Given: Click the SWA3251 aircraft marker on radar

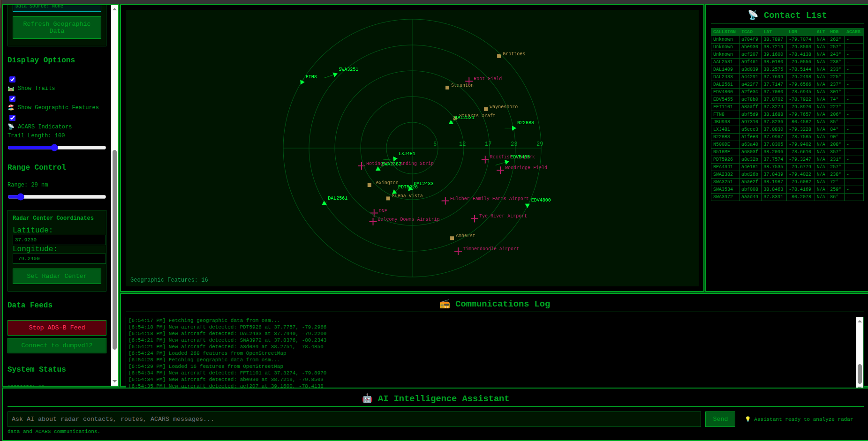Looking at the screenshot, I should (335, 74).
